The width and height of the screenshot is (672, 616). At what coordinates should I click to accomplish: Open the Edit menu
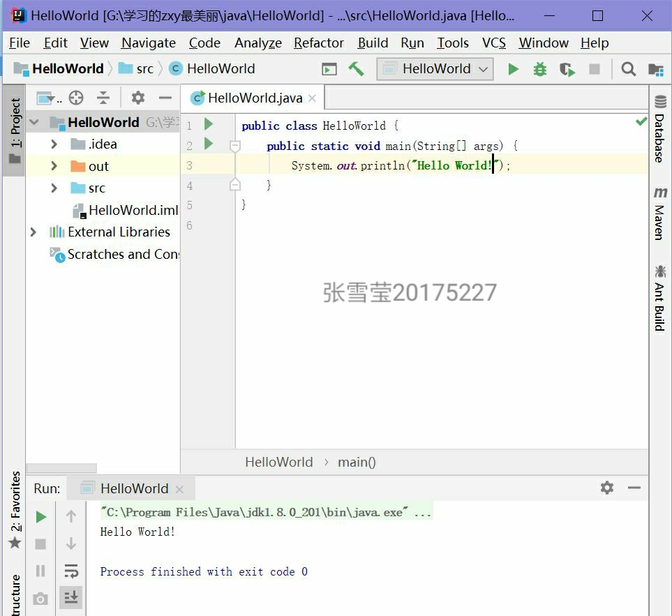point(55,43)
